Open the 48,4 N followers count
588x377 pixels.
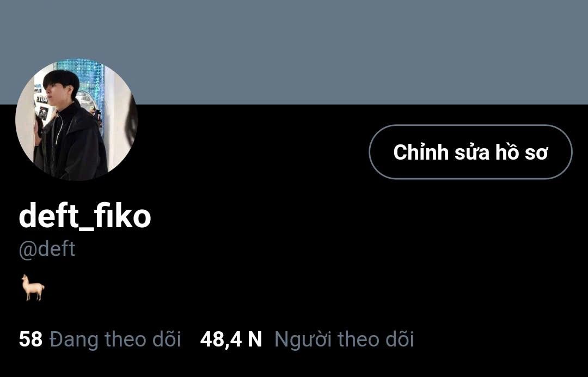coord(231,339)
